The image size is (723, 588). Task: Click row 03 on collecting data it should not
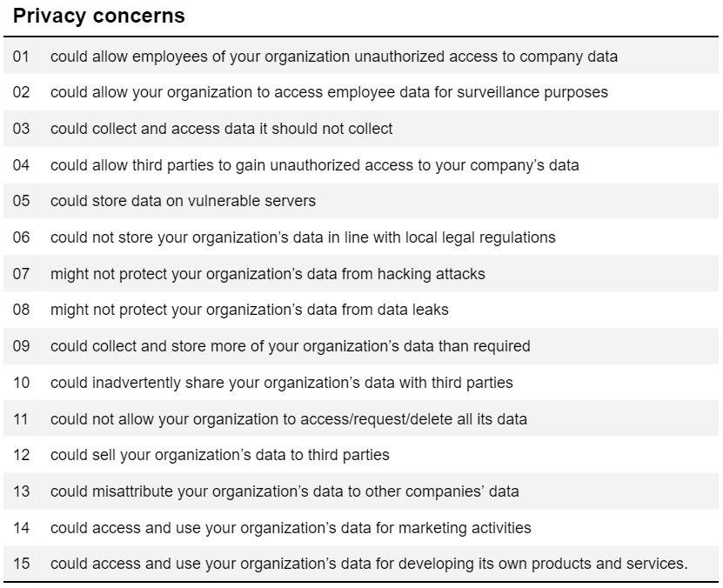pos(361,129)
